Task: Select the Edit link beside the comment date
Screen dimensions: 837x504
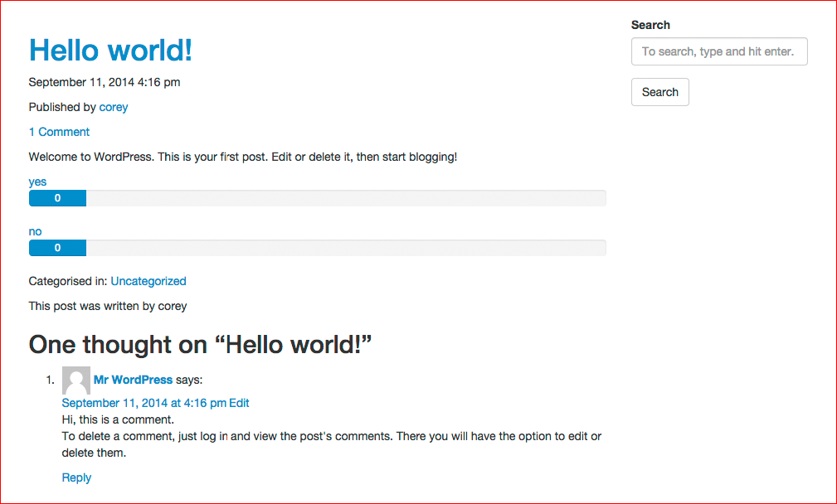Action: (x=239, y=403)
